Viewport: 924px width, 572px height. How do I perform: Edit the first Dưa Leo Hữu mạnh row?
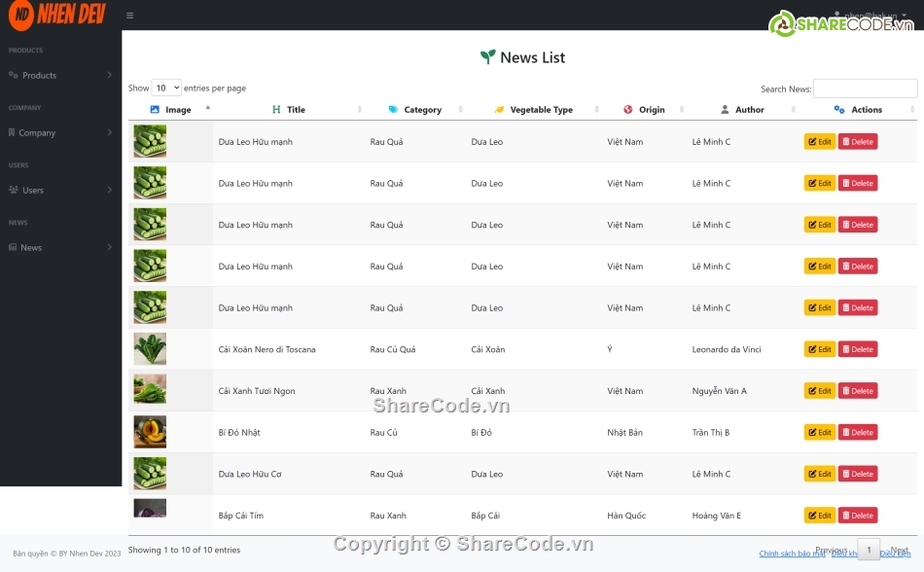[820, 141]
